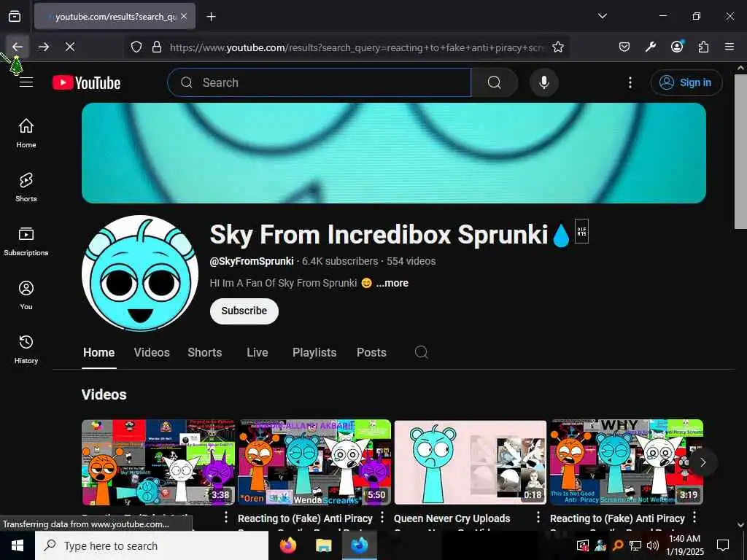747x560 pixels.
Task: Click the page vertical scrollbar thumb
Action: [x=740, y=152]
